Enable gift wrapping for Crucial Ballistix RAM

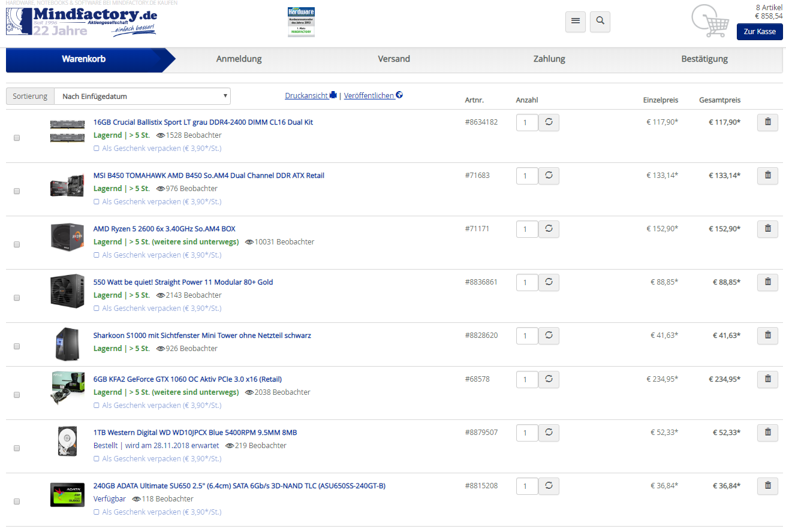[x=97, y=149]
